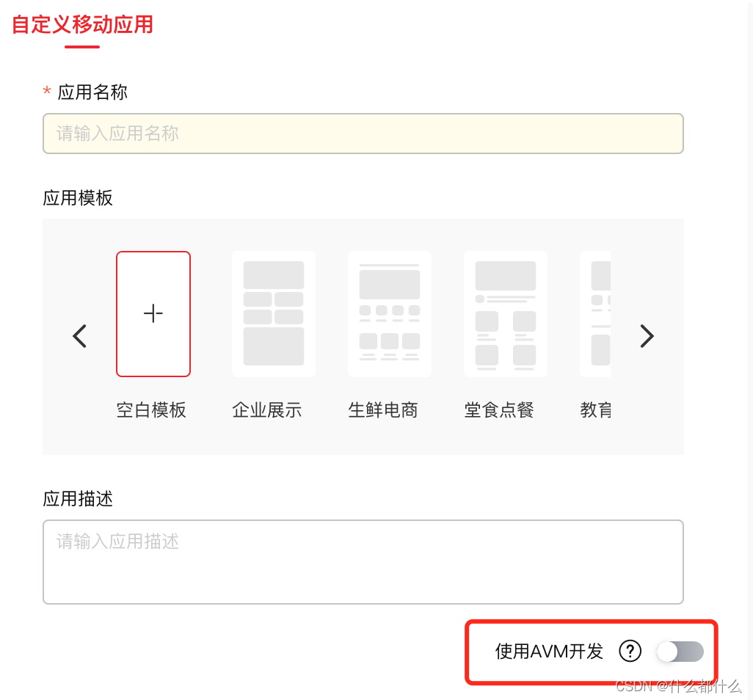Click the red asterisk before 应用名称
The width and height of the screenshot is (753, 700).
pos(46,92)
